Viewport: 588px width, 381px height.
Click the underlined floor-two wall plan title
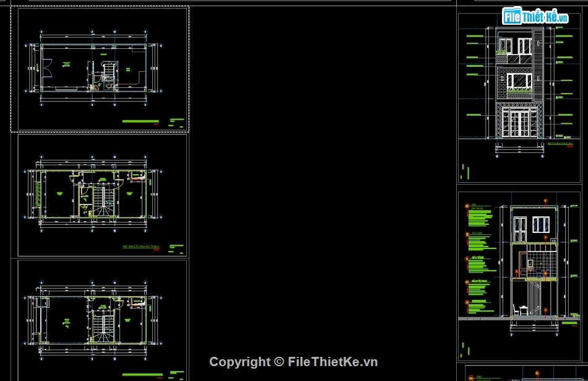click(x=141, y=247)
